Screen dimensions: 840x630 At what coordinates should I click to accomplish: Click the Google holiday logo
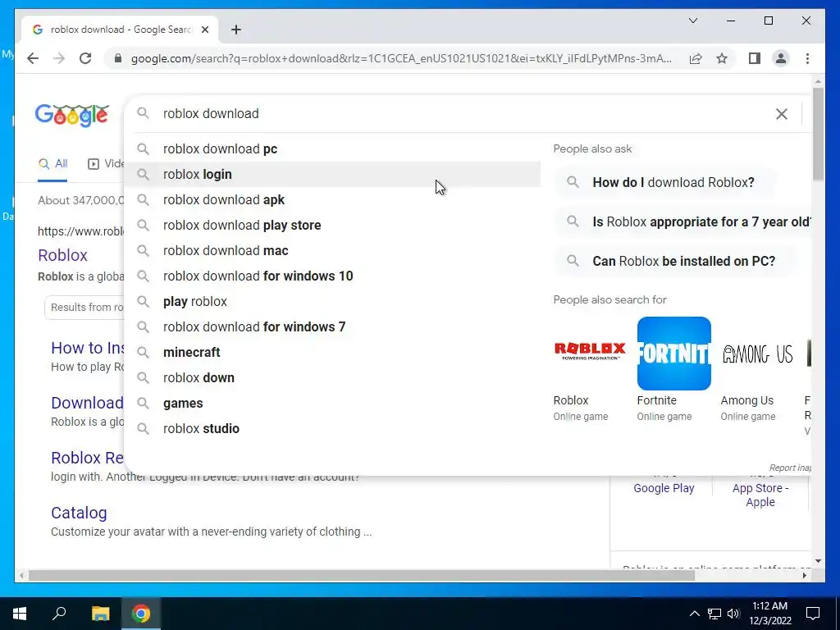tap(72, 115)
